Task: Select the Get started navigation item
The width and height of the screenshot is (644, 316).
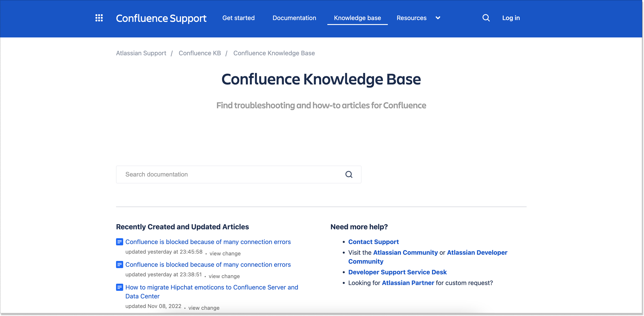Action: pyautogui.click(x=238, y=18)
